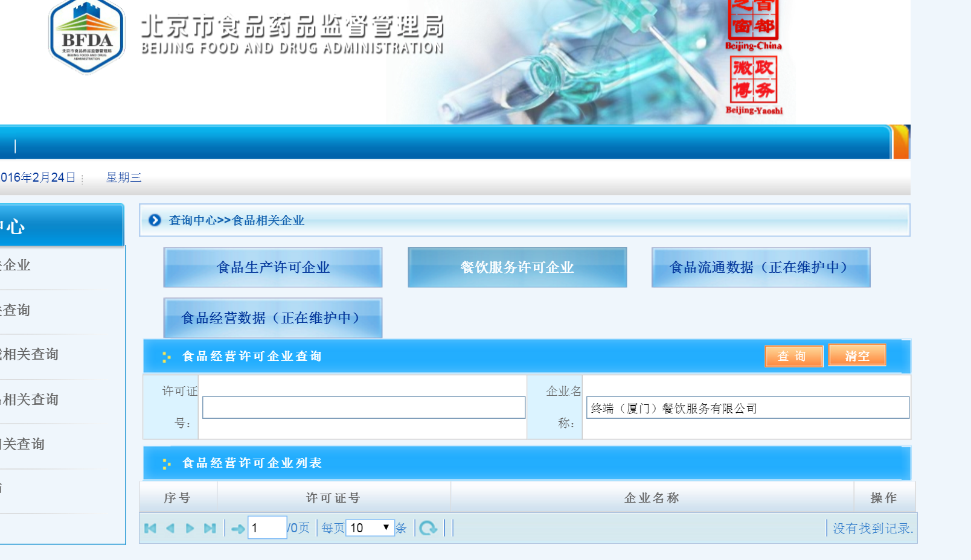Click the 企业名称 column header
The image size is (971, 560).
tap(652, 498)
